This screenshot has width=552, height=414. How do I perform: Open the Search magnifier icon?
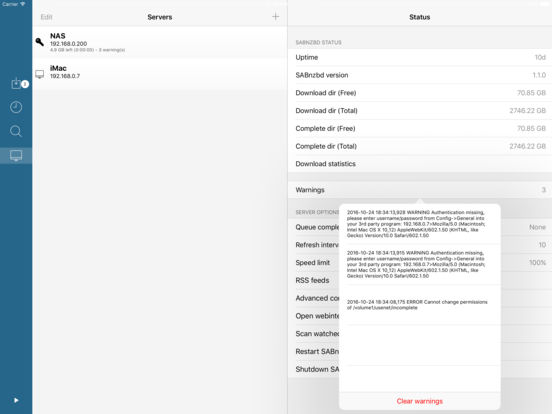pyautogui.click(x=16, y=131)
